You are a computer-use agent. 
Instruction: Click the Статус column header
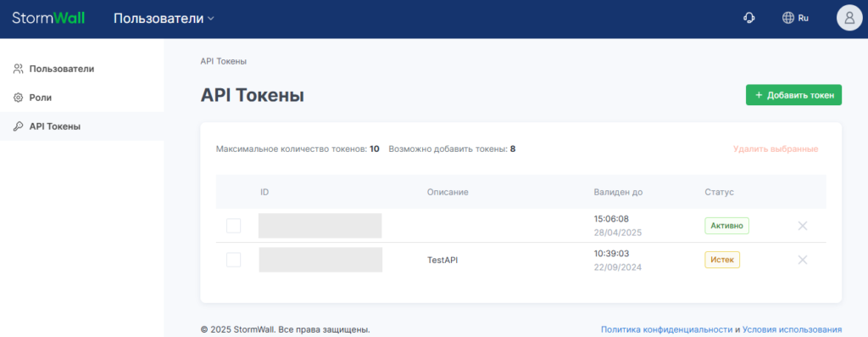pos(719,193)
